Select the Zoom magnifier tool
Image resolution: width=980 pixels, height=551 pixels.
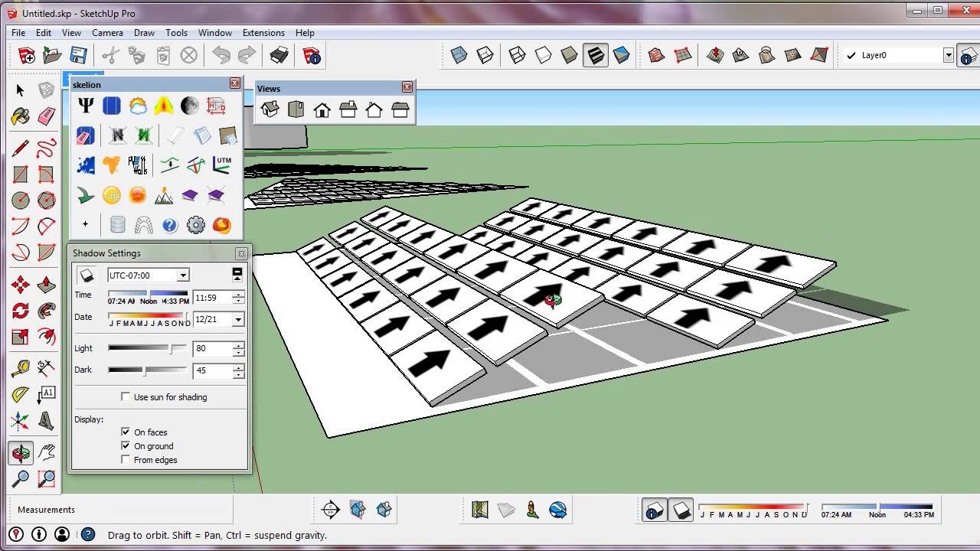click(x=21, y=479)
